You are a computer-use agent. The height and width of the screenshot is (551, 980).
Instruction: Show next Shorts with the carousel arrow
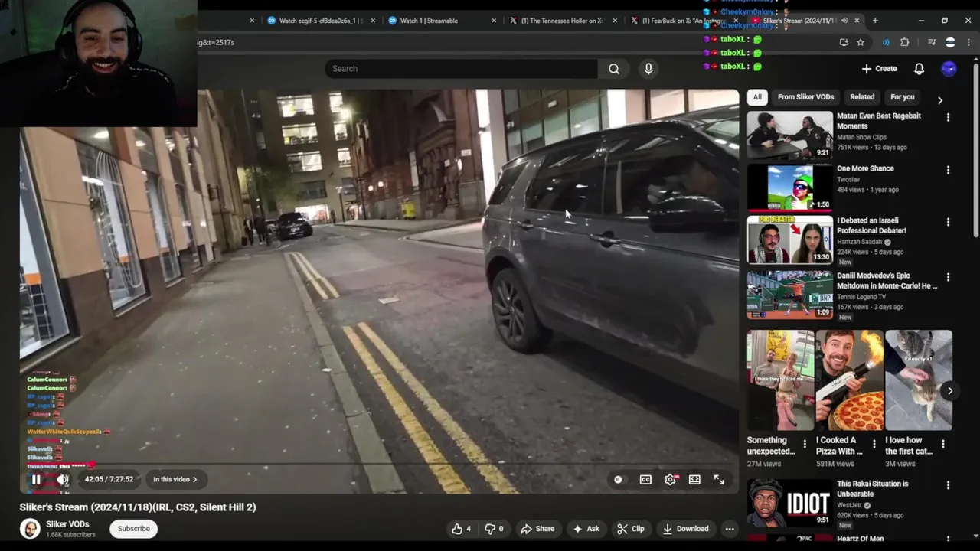pyautogui.click(x=950, y=391)
